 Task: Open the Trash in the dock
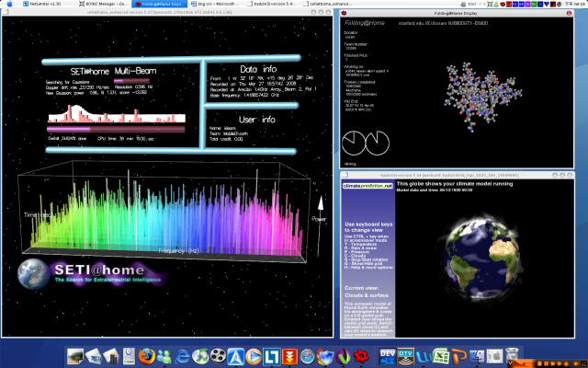click(512, 355)
